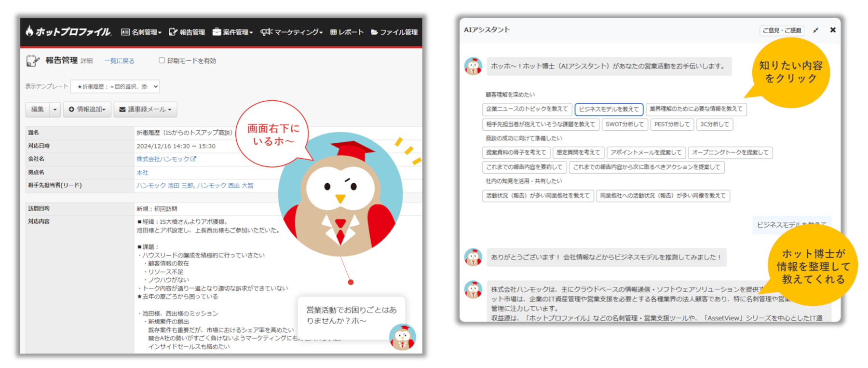Open the 表示テンプレート dropdown
The image size is (868, 368).
click(x=115, y=87)
